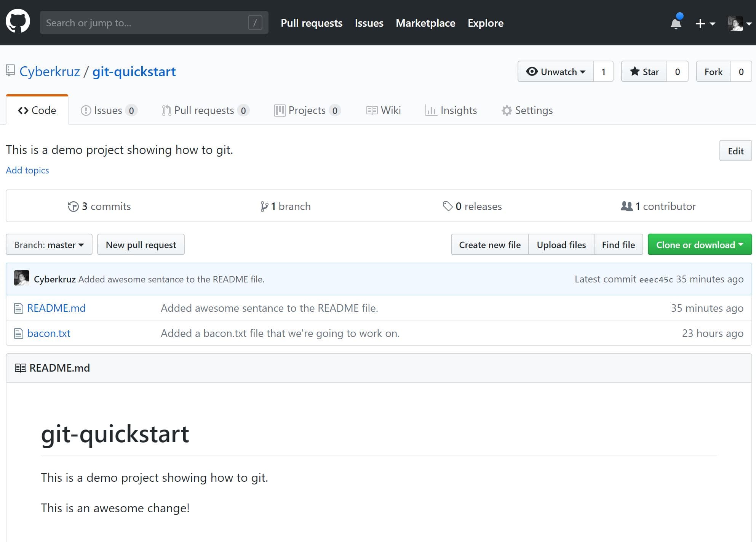The height and width of the screenshot is (542, 756).
Task: Click New pull request button
Action: point(141,245)
